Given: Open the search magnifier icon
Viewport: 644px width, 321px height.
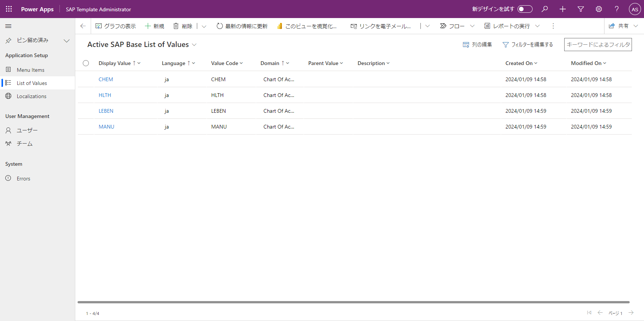Looking at the screenshot, I should tap(545, 9).
